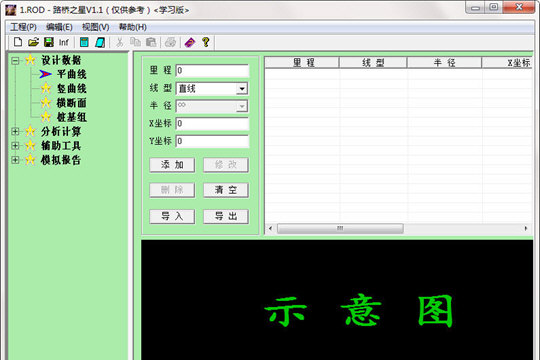Minimize the application window
This screenshot has height=360, width=540.
click(476, 7)
